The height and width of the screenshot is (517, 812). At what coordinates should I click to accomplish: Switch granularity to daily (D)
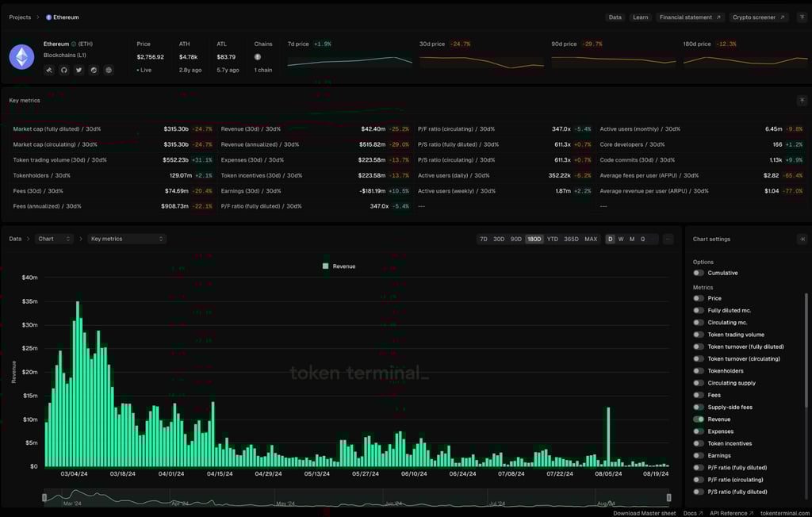tap(610, 239)
